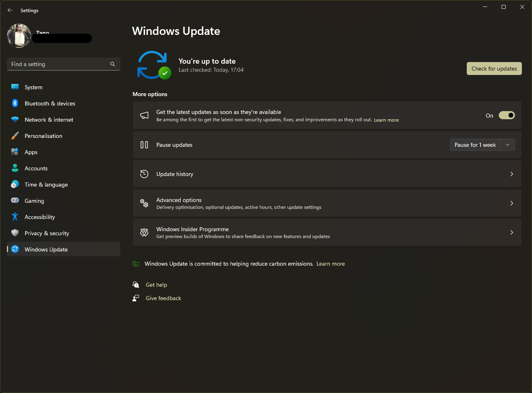
Task: Expand the Pause updates duration dropdown
Action: point(508,144)
